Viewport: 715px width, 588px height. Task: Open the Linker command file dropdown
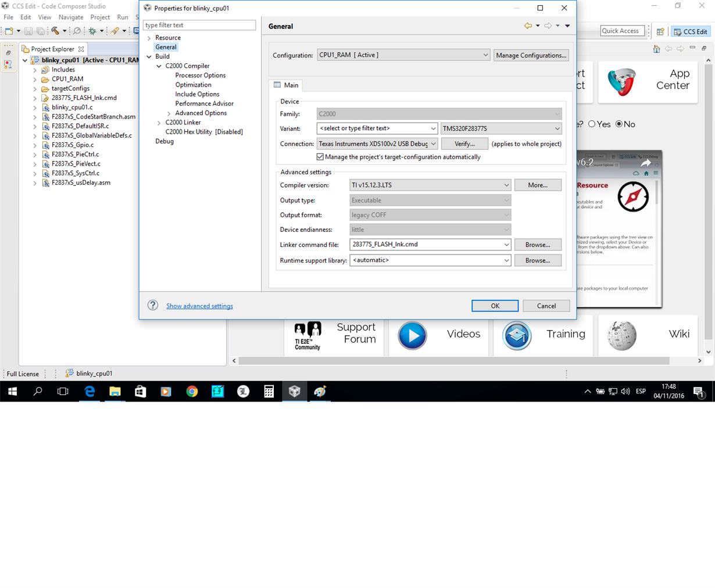click(x=430, y=245)
